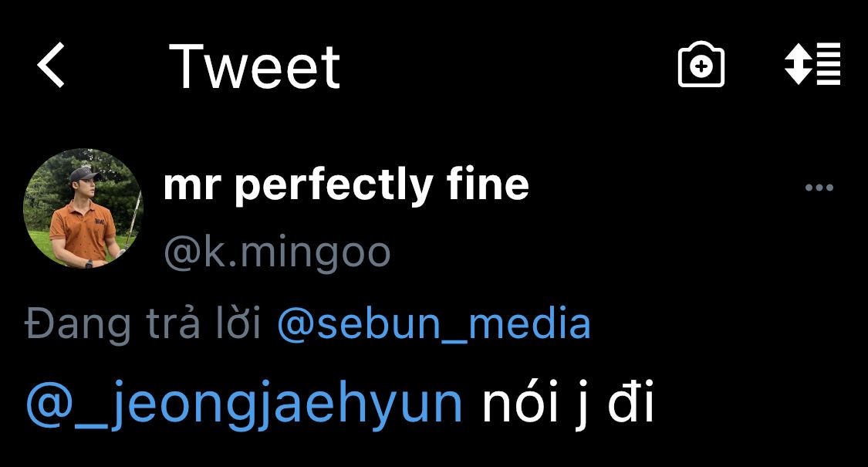Viewport: 868px width, 467px height.
Task: Expand sort order options in header
Action: [x=812, y=64]
